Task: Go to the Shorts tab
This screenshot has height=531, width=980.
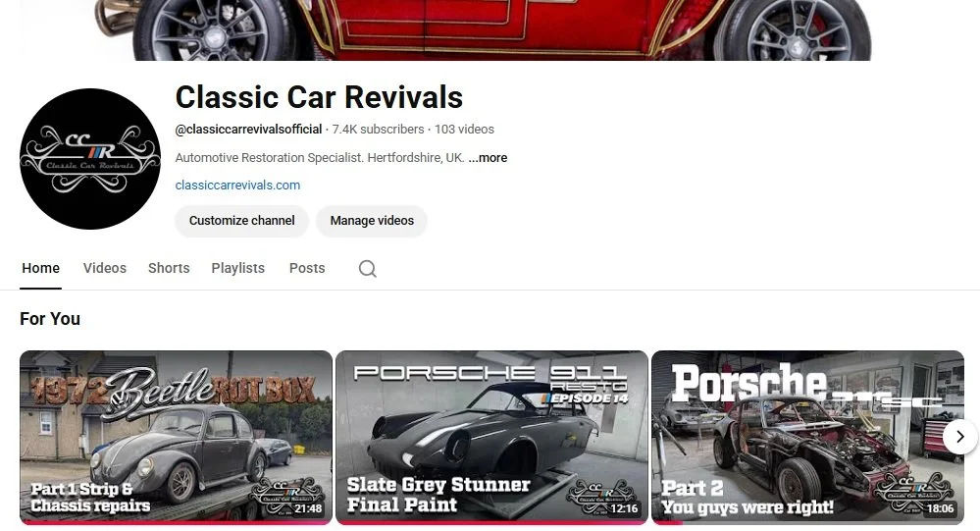Action: point(169,268)
